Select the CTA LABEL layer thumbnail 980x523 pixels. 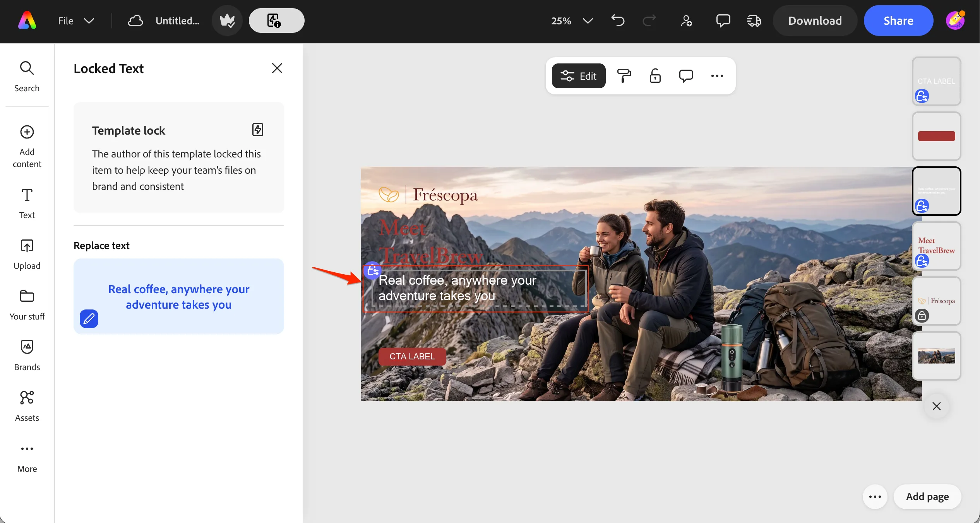pyautogui.click(x=936, y=81)
